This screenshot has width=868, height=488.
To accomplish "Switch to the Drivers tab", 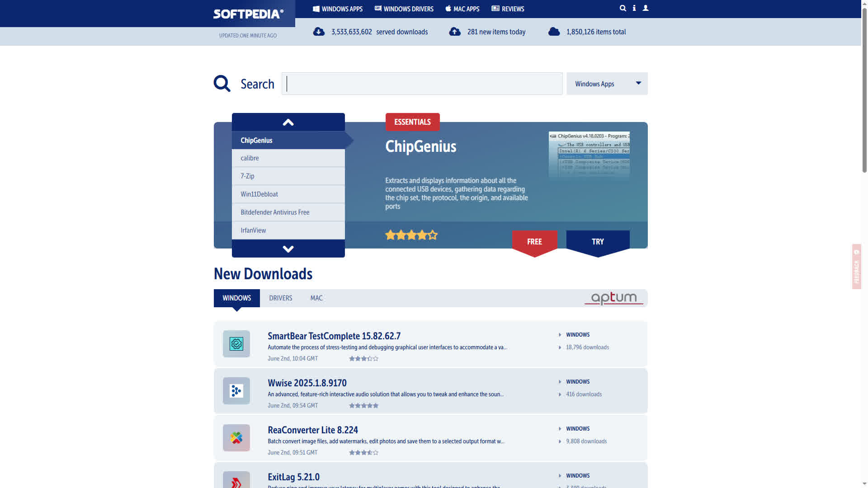I will tap(281, 298).
